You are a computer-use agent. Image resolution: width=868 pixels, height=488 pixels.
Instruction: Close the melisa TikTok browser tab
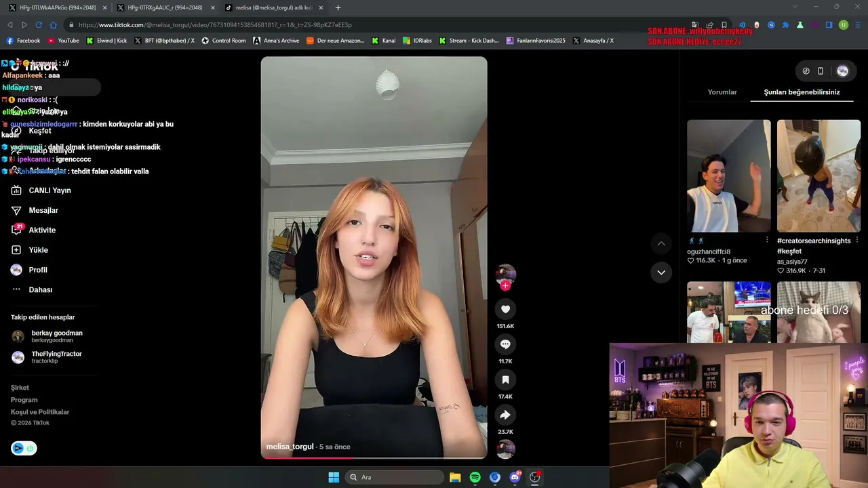tap(321, 7)
